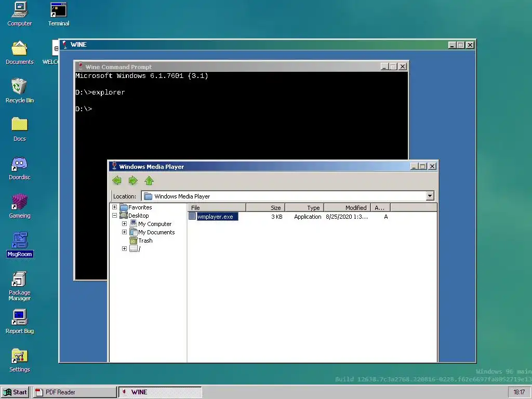Close the Windows Media Player window
This screenshot has width=532, height=399.
[x=432, y=166]
